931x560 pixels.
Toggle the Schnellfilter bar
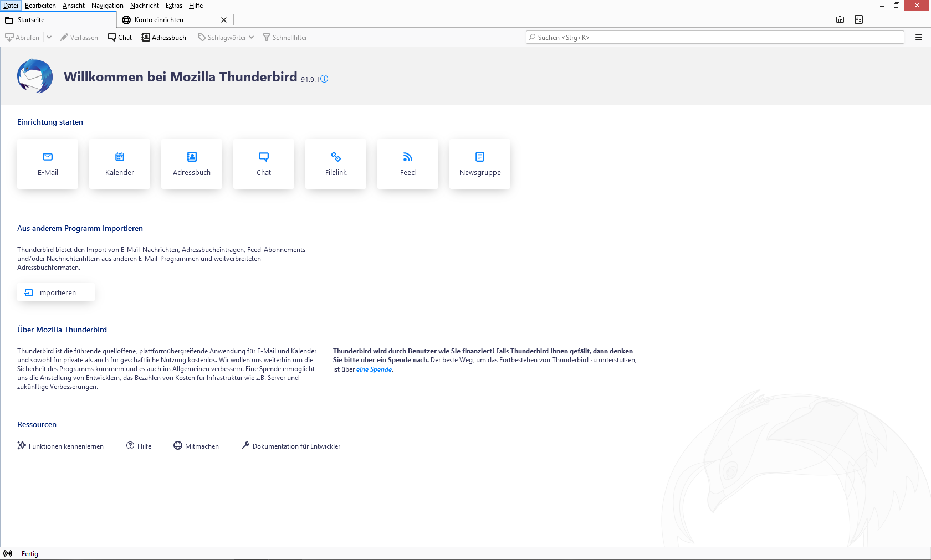(285, 37)
